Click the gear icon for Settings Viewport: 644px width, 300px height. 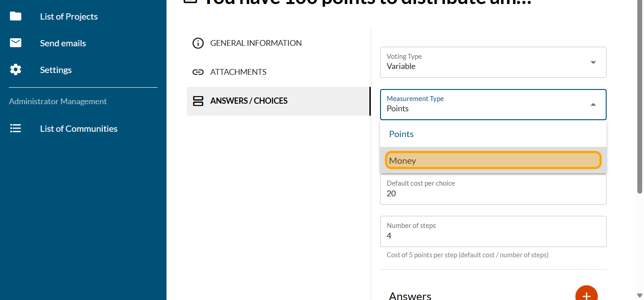[x=16, y=70]
